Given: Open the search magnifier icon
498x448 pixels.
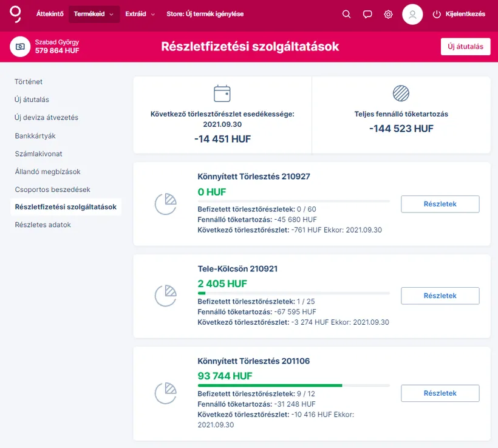Looking at the screenshot, I should 346,15.
